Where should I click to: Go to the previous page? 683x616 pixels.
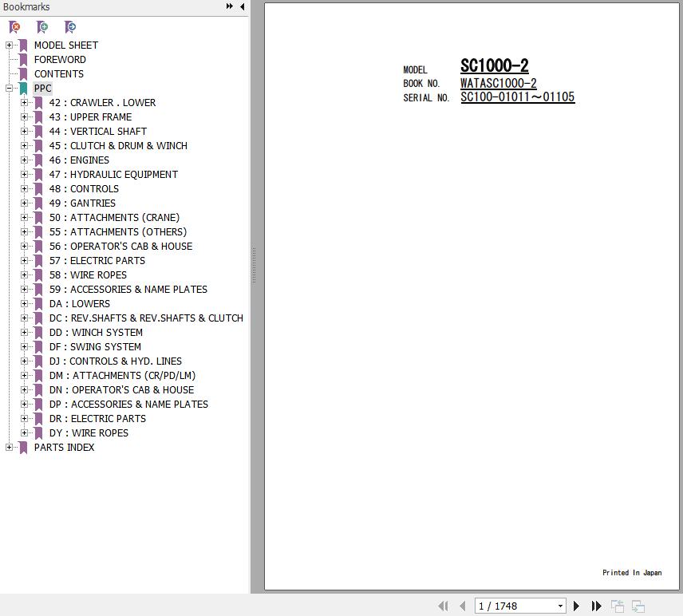(x=463, y=606)
